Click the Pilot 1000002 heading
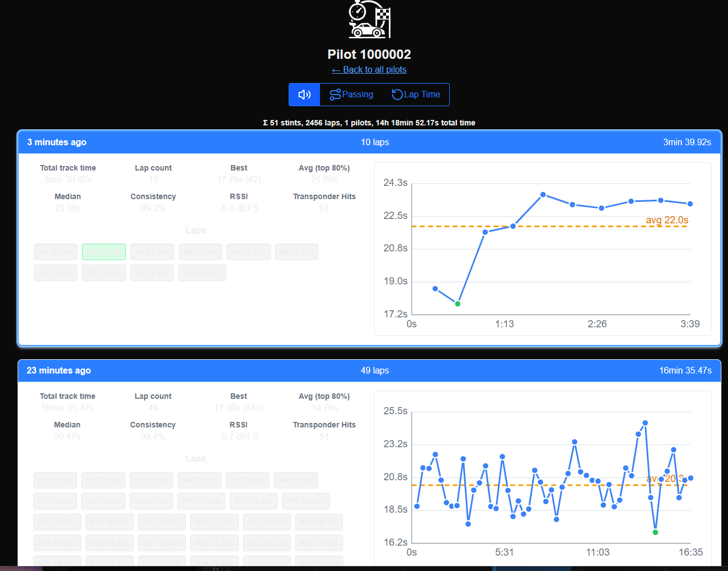Image resolution: width=728 pixels, height=571 pixels. [369, 54]
